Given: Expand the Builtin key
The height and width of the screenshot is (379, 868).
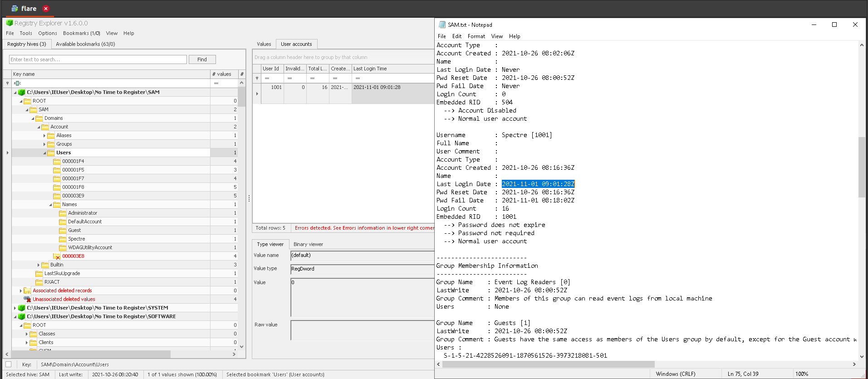Looking at the screenshot, I should 39,265.
